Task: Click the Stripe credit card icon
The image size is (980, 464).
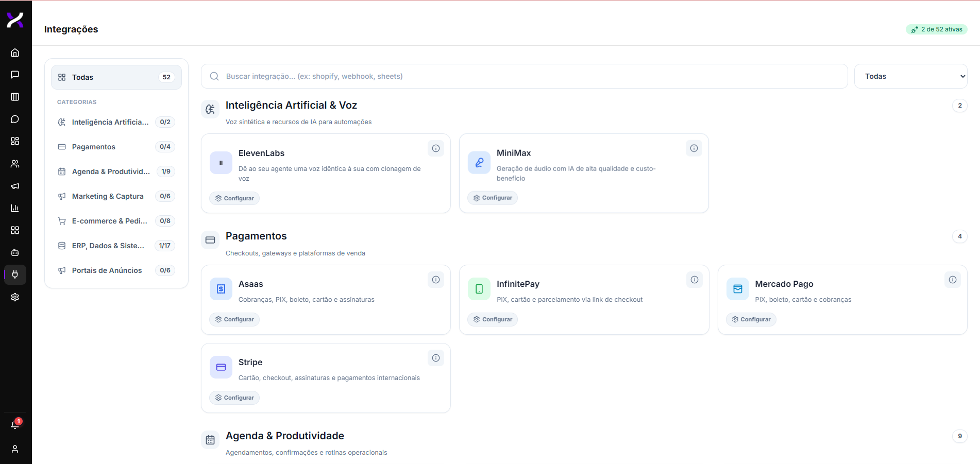Action: pyautogui.click(x=221, y=367)
